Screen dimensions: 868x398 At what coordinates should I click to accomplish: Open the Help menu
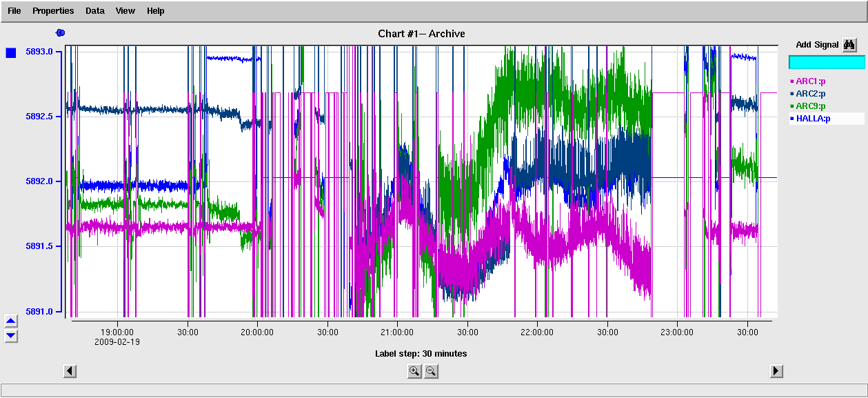click(x=156, y=11)
